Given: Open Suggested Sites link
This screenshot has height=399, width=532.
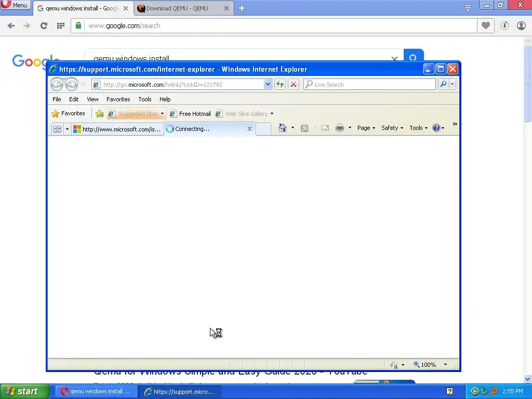Looking at the screenshot, I should click(137, 114).
